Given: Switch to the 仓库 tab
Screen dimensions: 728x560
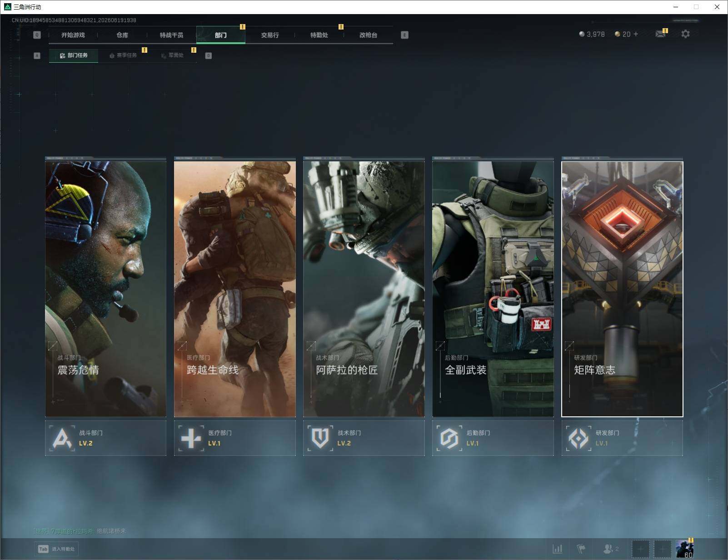Looking at the screenshot, I should [x=122, y=35].
